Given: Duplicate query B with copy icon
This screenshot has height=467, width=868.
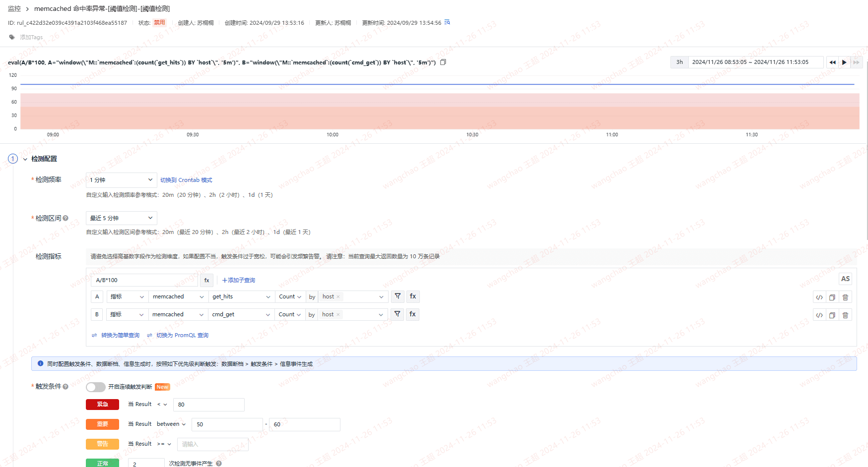Looking at the screenshot, I should pos(832,315).
